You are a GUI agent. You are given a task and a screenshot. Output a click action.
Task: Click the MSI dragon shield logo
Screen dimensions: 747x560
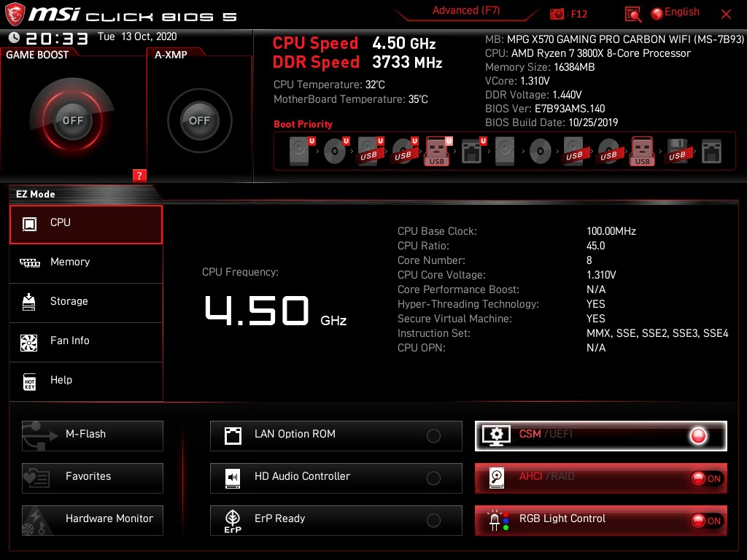click(15, 15)
